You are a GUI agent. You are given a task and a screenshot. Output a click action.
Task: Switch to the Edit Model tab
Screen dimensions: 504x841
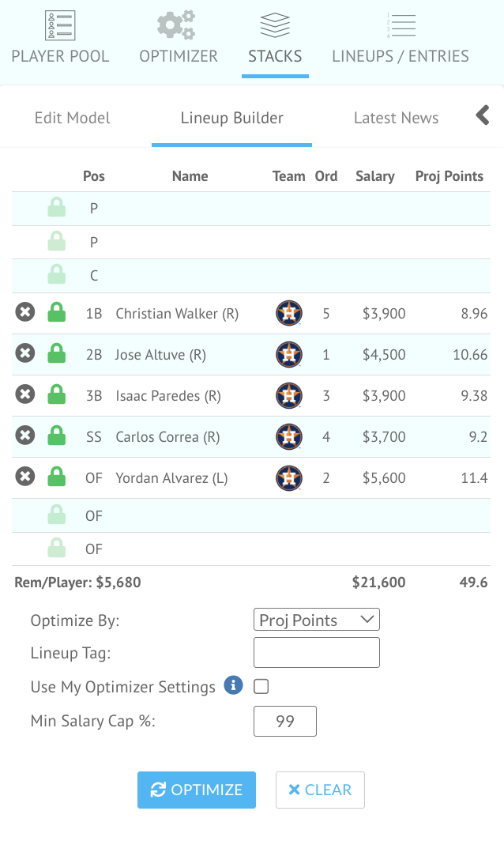tap(73, 119)
